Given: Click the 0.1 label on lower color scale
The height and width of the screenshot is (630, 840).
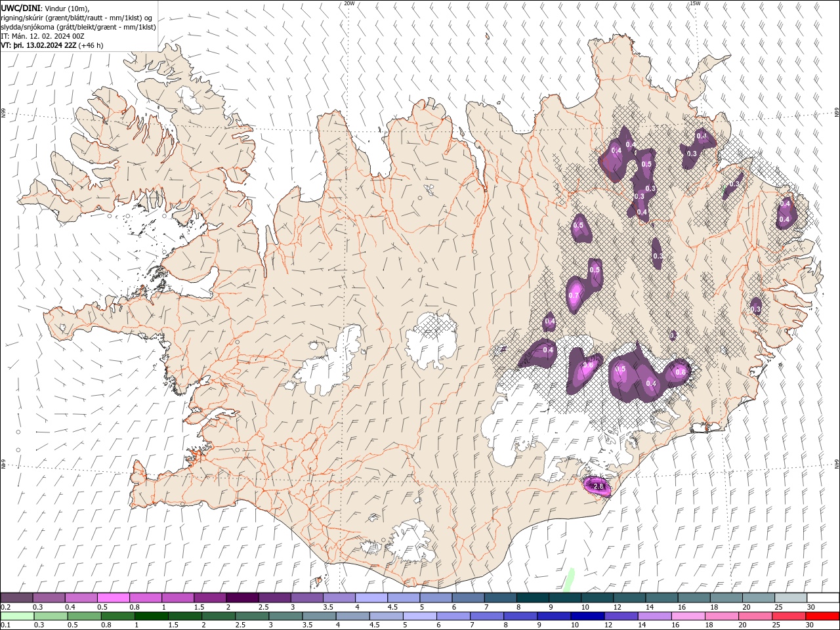Looking at the screenshot, I should [x=5, y=625].
